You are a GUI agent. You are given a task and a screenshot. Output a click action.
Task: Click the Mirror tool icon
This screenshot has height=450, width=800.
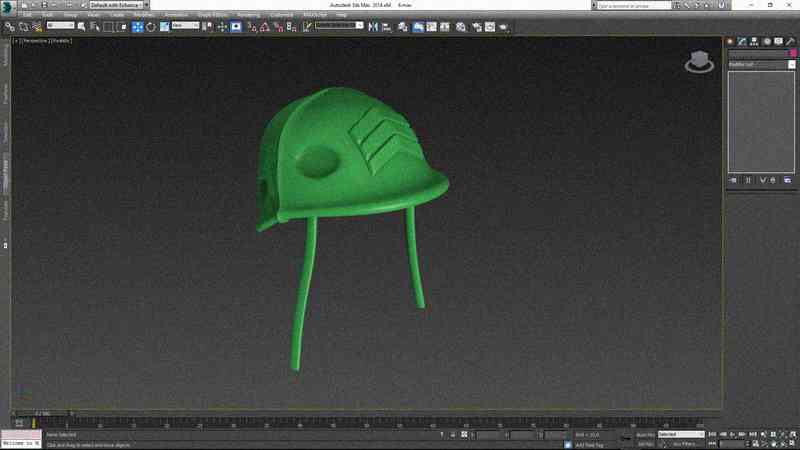pos(373,27)
